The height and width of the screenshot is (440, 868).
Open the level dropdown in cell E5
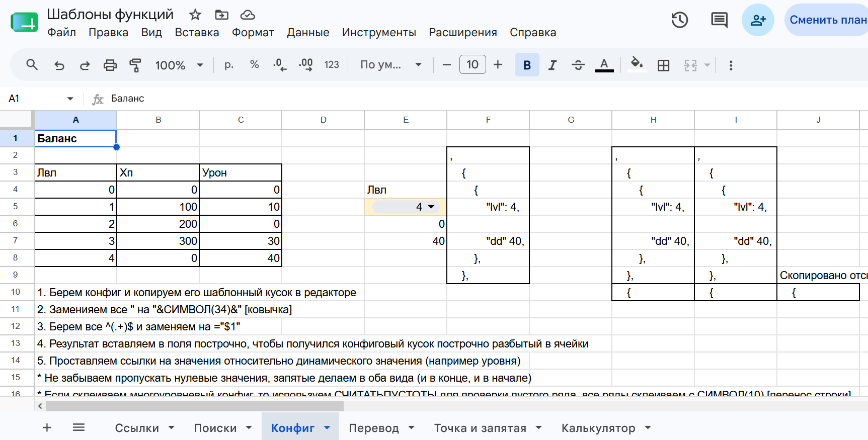pyautogui.click(x=431, y=207)
